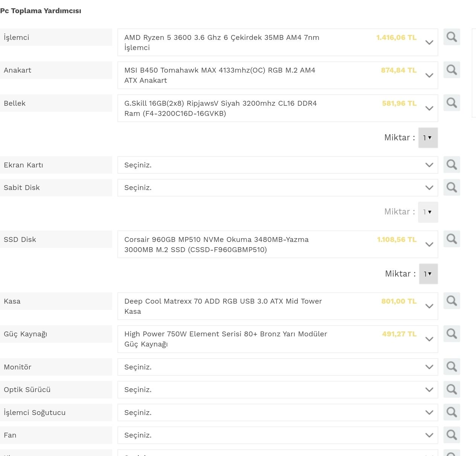The width and height of the screenshot is (476, 456).
Task: Open the Sabit Disk Seçiniz dropdown
Action: [x=277, y=187]
